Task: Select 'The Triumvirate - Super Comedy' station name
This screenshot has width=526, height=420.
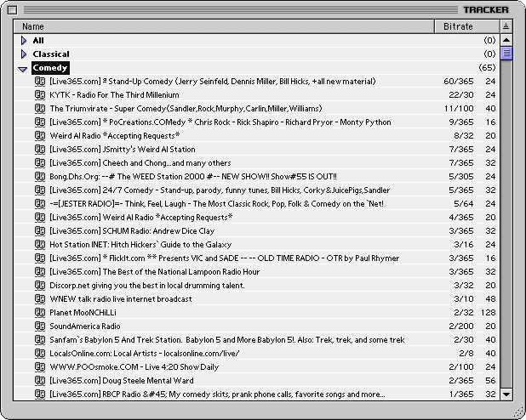Action: coord(186,109)
